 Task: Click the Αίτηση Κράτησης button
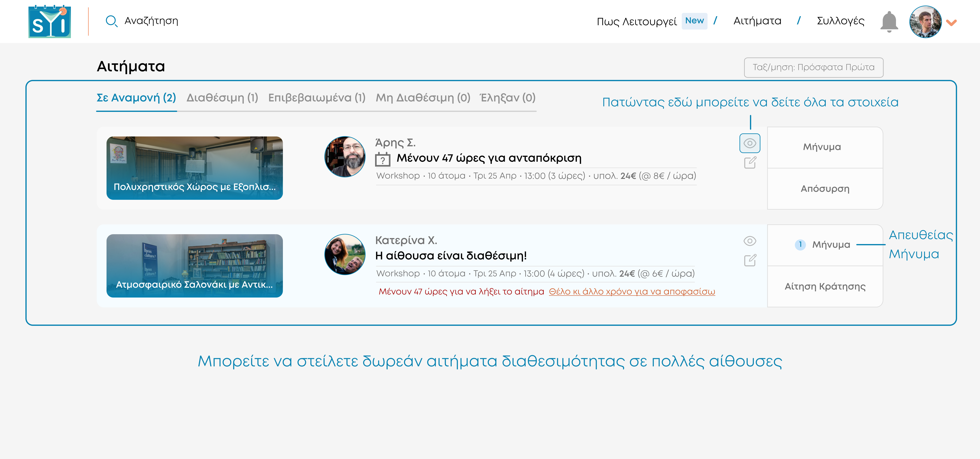pyautogui.click(x=825, y=286)
